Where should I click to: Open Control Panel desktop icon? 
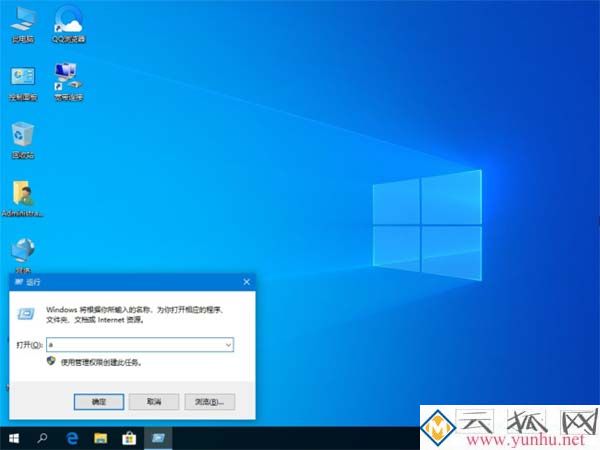[23, 83]
